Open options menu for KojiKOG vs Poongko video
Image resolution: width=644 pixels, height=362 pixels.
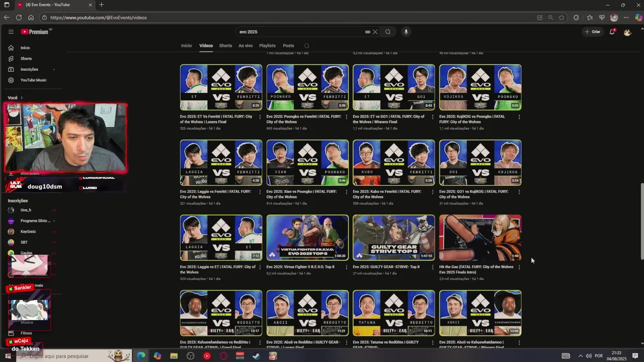coord(519,117)
